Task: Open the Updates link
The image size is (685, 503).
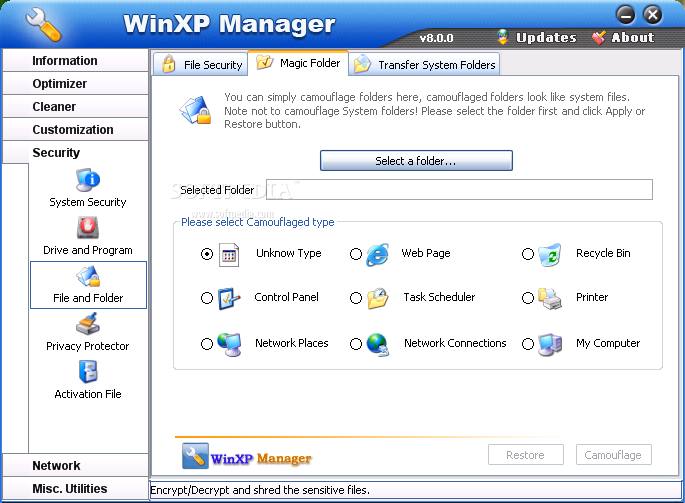Action: [537, 38]
